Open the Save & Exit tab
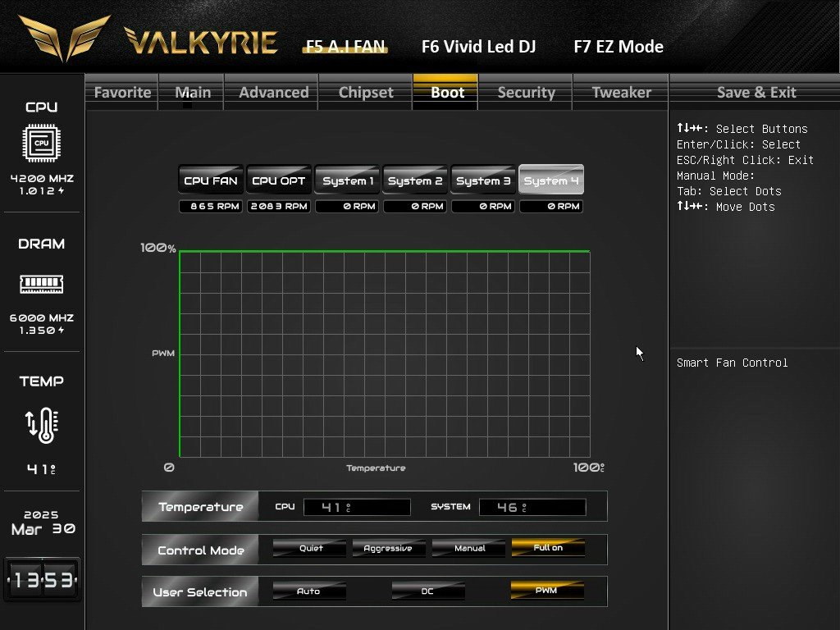 pyautogui.click(x=756, y=93)
